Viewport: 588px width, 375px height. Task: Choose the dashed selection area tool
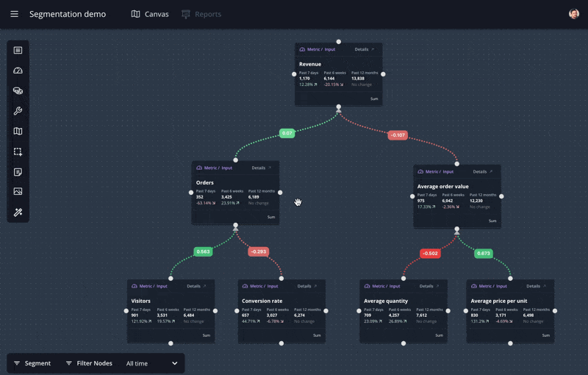pos(18,151)
